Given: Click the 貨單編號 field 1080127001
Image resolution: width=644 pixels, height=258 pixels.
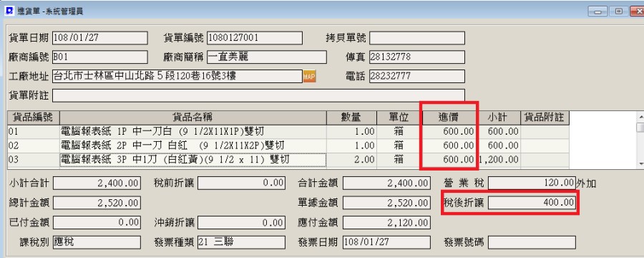Looking at the screenshot, I should [x=255, y=38].
